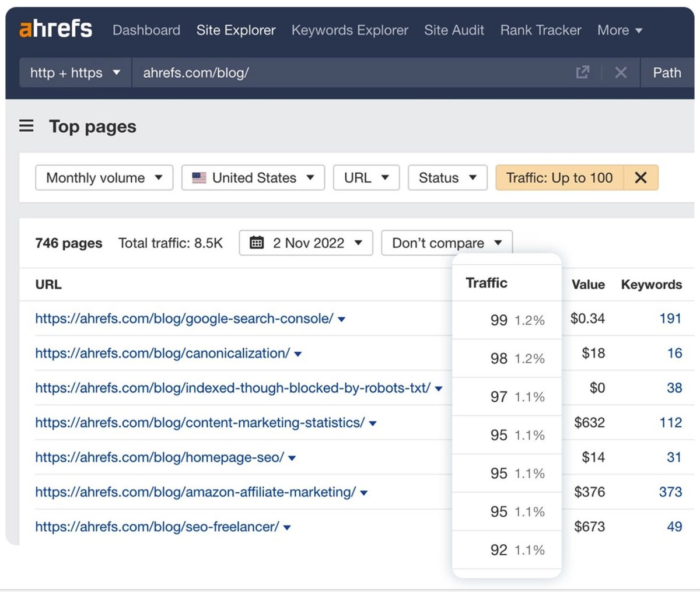Click Total traffic: 8.5K text

coord(170,243)
